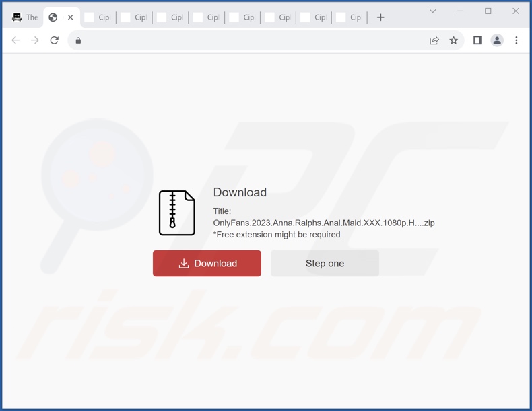Image resolution: width=532 pixels, height=411 pixels.
Task: Switch to the first tab titled The
Action: tap(24, 17)
